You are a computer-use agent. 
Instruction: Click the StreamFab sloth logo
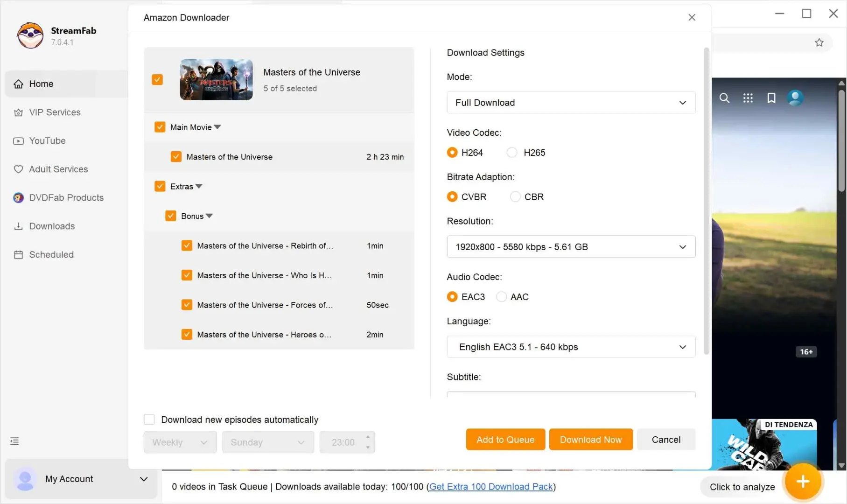[30, 35]
